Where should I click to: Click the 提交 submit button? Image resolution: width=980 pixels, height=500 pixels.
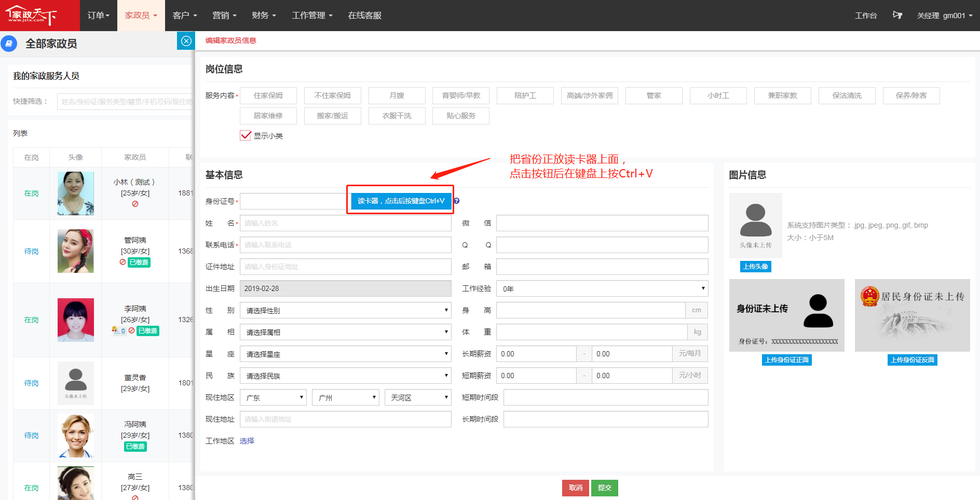pos(605,488)
